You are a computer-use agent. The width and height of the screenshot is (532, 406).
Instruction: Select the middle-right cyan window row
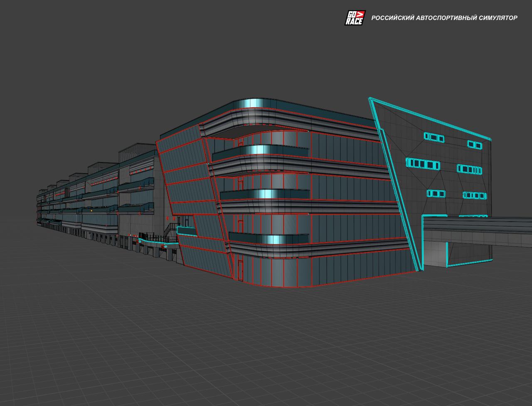point(470,169)
